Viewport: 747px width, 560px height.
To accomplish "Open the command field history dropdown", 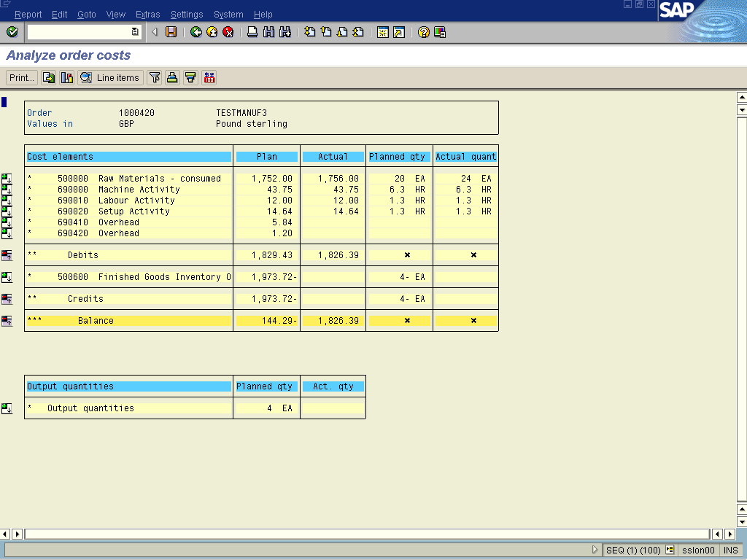I will [135, 32].
